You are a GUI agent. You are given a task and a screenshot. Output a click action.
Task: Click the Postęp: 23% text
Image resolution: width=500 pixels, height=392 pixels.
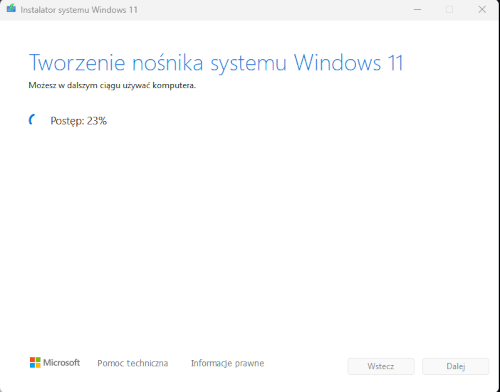(79, 121)
